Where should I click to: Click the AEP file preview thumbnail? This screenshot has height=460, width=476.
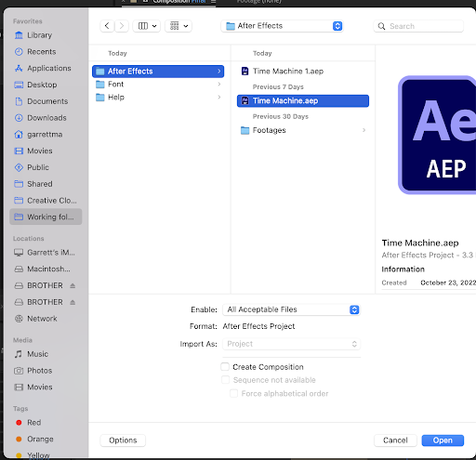click(437, 135)
